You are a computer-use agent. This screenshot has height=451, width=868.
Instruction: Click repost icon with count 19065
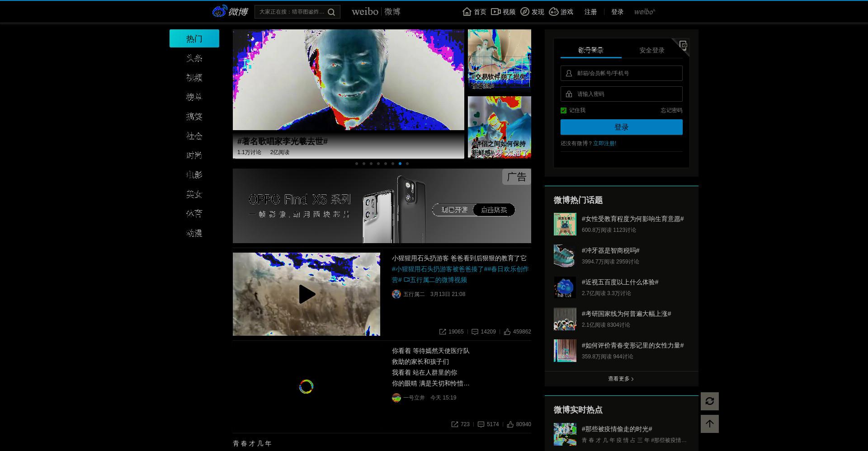pos(443,332)
